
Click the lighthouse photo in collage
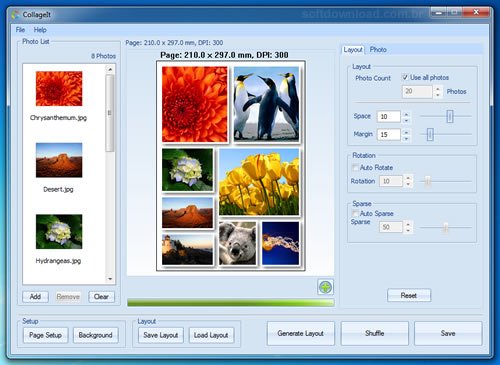[x=187, y=249]
